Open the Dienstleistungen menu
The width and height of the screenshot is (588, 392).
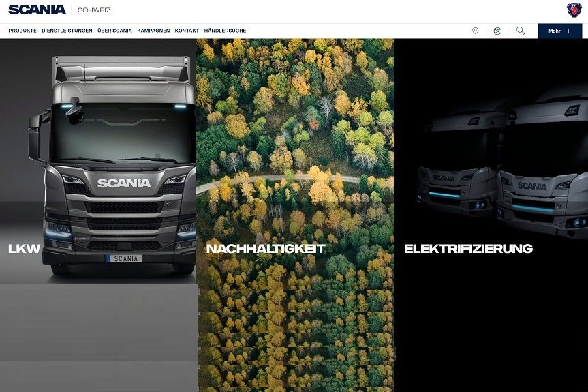67,31
